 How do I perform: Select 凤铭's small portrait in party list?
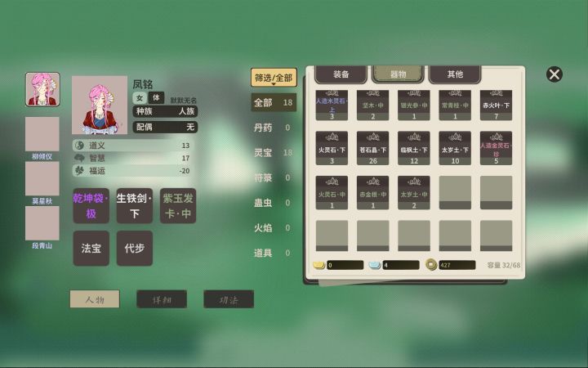point(42,89)
